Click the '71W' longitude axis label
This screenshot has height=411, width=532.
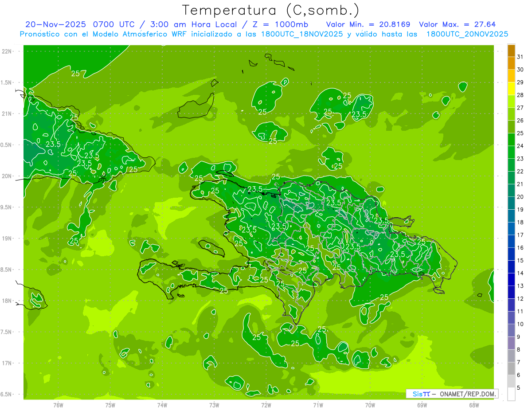click(318, 405)
